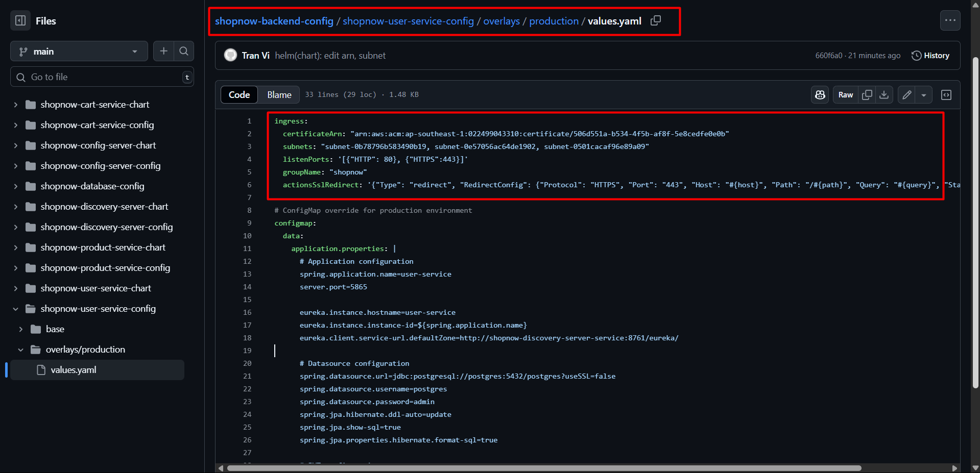Open the symbols panel icon

[946, 95]
